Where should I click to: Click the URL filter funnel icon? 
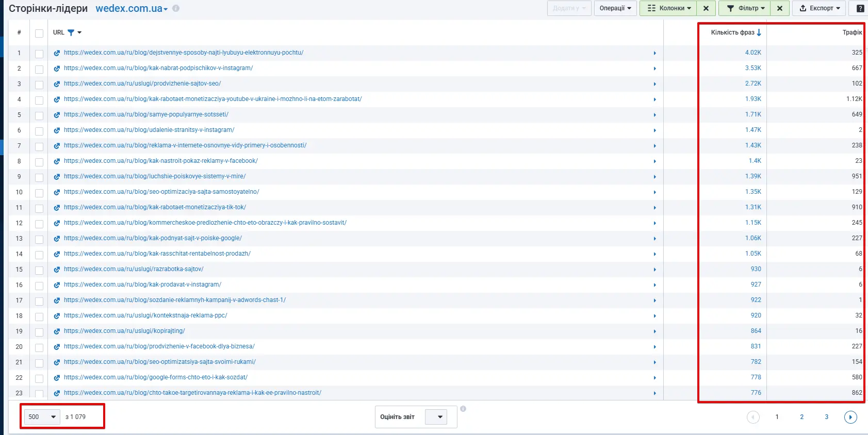point(71,32)
